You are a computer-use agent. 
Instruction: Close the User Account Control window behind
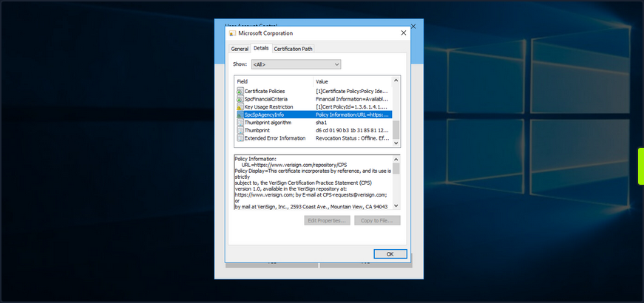pyautogui.click(x=413, y=27)
